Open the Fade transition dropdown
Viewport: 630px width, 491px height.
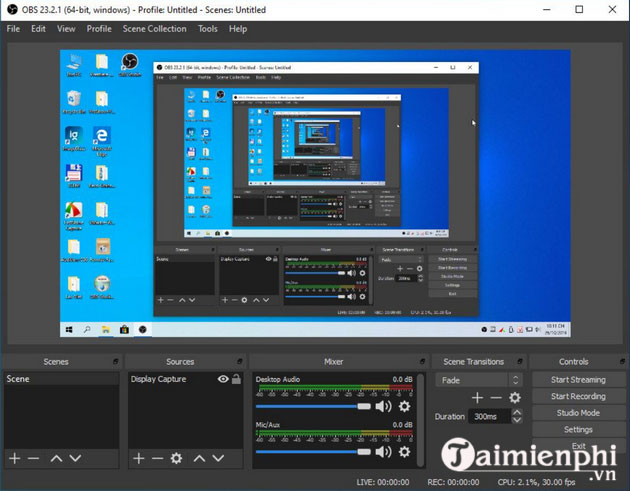click(x=479, y=380)
